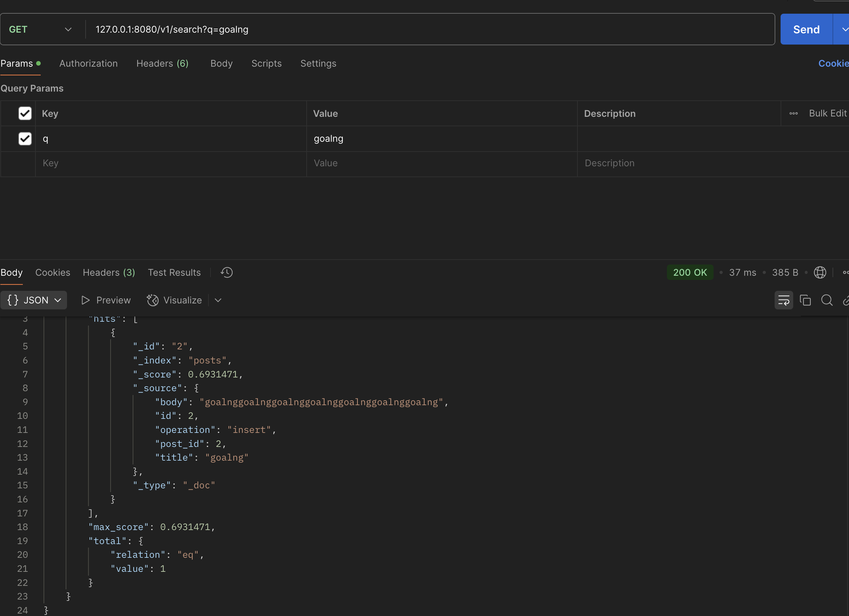Screen dimensions: 849x616
Task: Click the empty Key placeholder field
Action: click(171, 163)
